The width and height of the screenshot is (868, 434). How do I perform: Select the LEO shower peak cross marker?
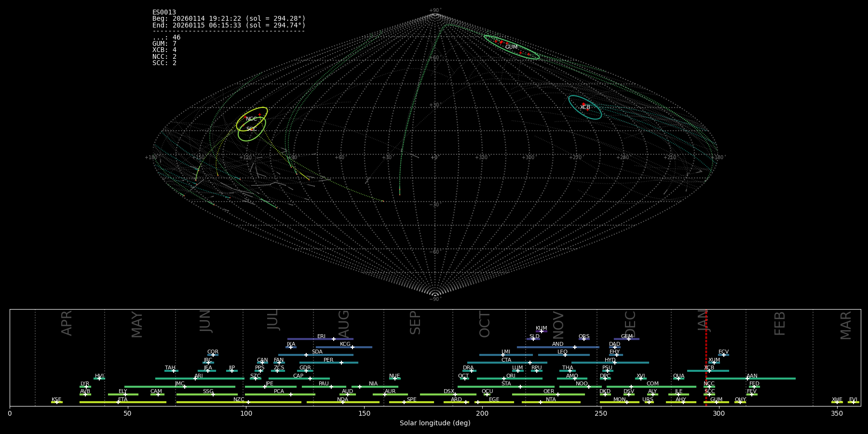click(x=565, y=355)
